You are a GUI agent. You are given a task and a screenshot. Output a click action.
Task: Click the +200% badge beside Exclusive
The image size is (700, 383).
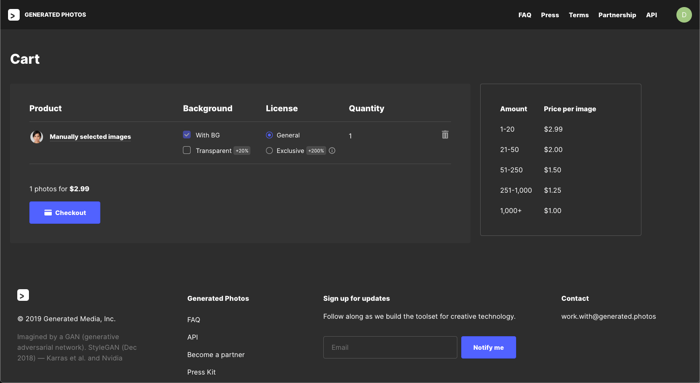316,150
